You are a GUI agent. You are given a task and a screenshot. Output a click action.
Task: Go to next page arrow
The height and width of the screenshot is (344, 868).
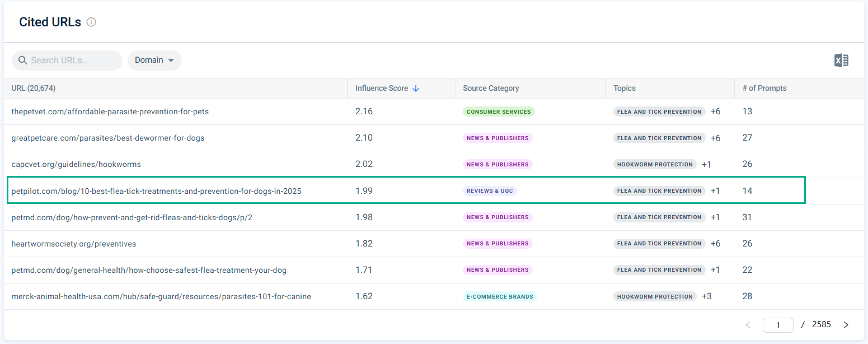point(846,325)
